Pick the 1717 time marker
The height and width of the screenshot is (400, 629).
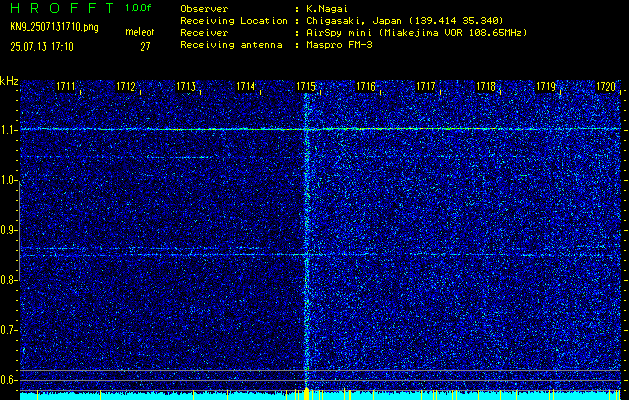tap(426, 86)
